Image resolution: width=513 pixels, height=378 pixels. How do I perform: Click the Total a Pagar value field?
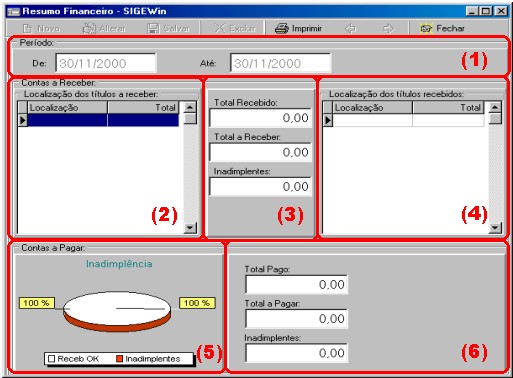click(297, 319)
